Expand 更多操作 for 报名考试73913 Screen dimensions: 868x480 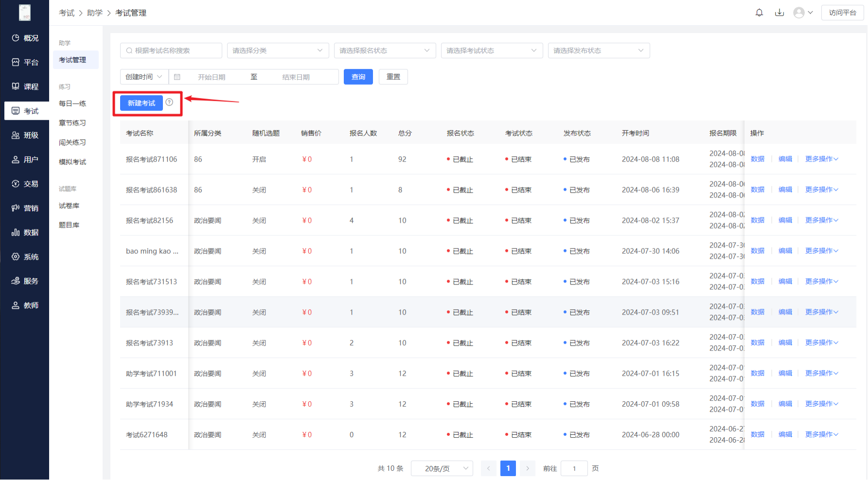(x=822, y=343)
